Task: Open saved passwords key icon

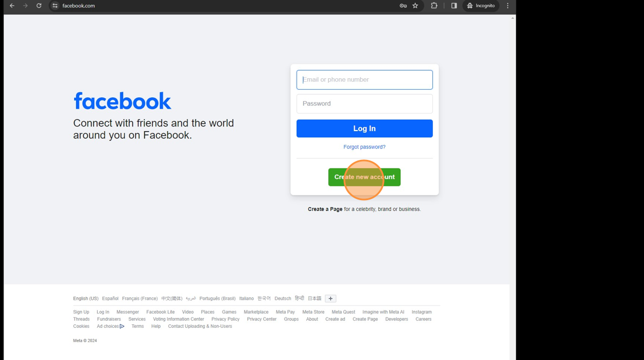Action: coord(403,6)
